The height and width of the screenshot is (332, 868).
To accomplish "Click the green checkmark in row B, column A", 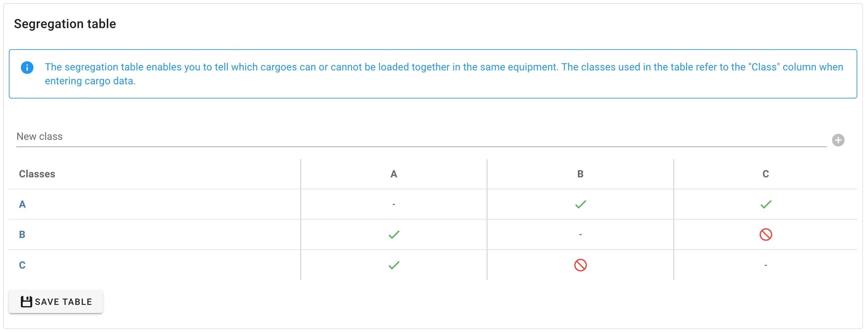I will 394,234.
